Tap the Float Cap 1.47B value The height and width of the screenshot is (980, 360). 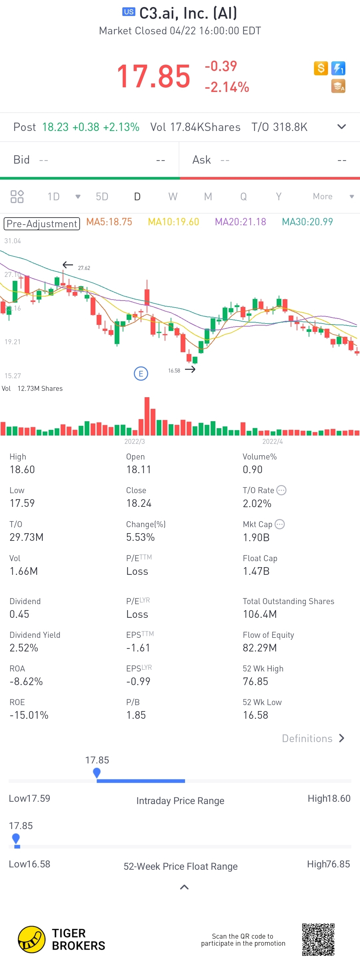pos(256,571)
